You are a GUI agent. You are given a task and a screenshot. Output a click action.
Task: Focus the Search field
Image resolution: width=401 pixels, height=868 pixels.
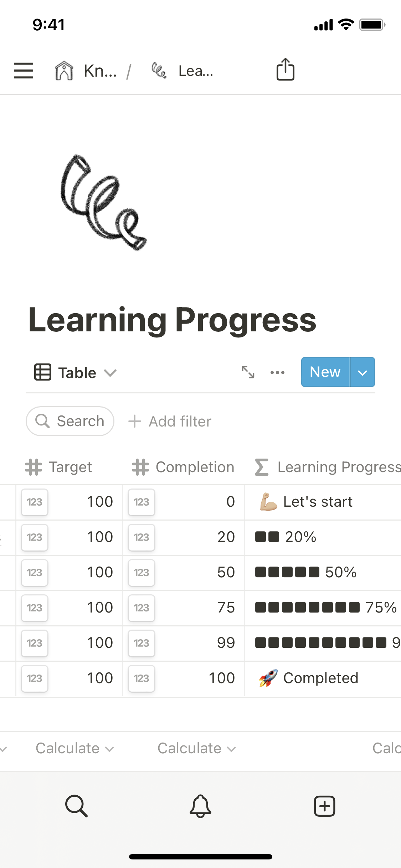pyautogui.click(x=70, y=421)
